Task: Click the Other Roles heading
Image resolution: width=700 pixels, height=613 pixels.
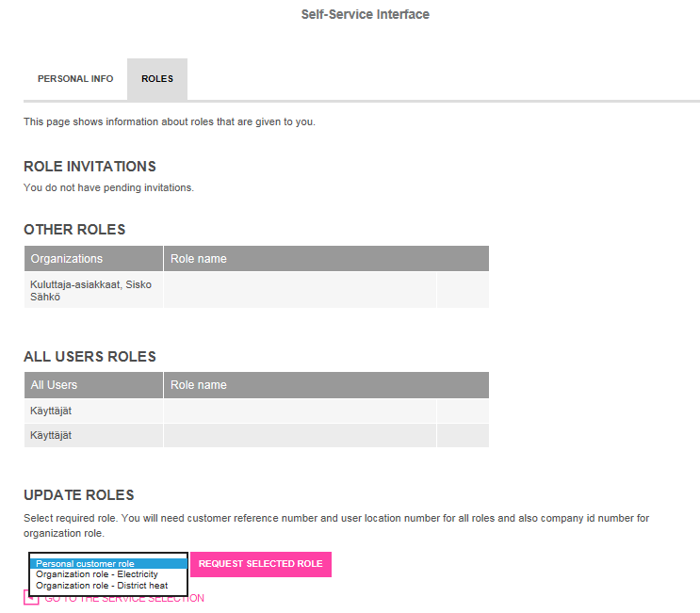Action: point(74,230)
